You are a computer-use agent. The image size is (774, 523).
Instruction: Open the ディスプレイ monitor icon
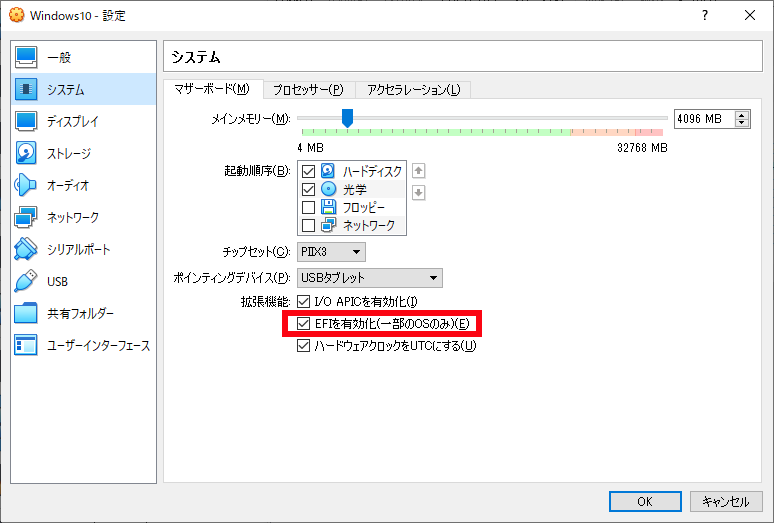(26, 121)
